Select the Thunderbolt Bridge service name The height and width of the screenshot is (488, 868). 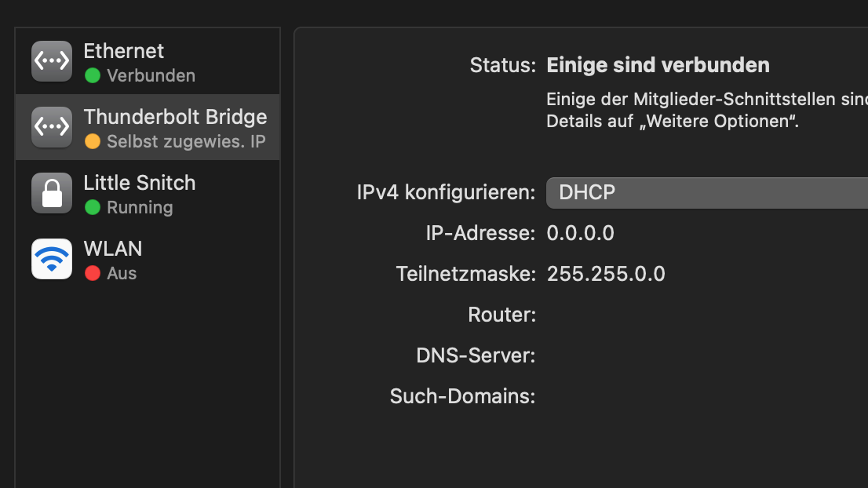click(175, 117)
